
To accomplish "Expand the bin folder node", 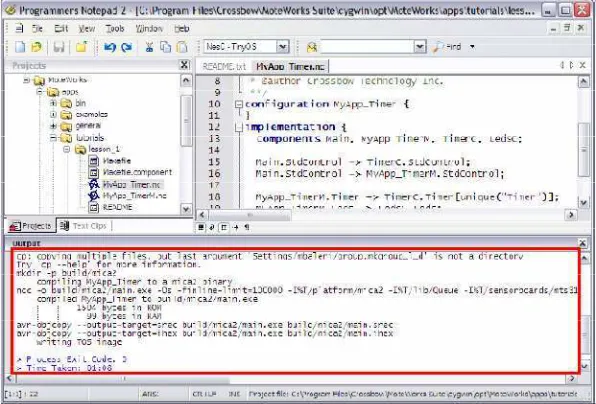I will (53, 103).
